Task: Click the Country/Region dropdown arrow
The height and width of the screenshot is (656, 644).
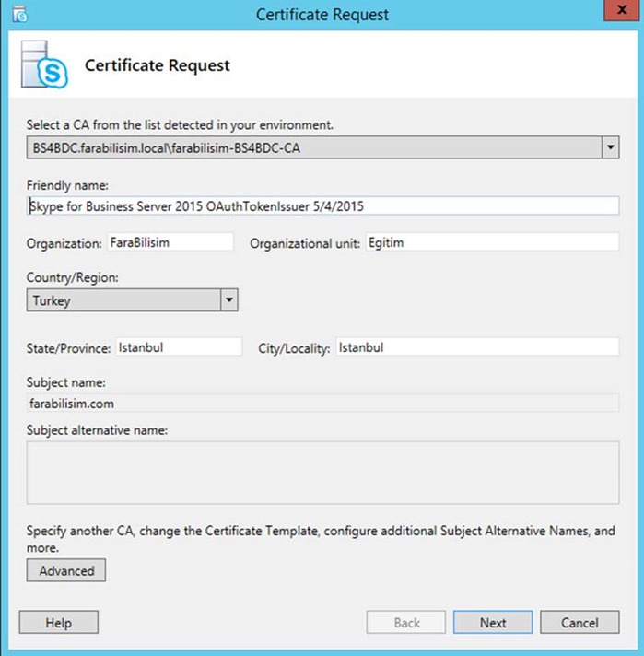Action: click(228, 300)
